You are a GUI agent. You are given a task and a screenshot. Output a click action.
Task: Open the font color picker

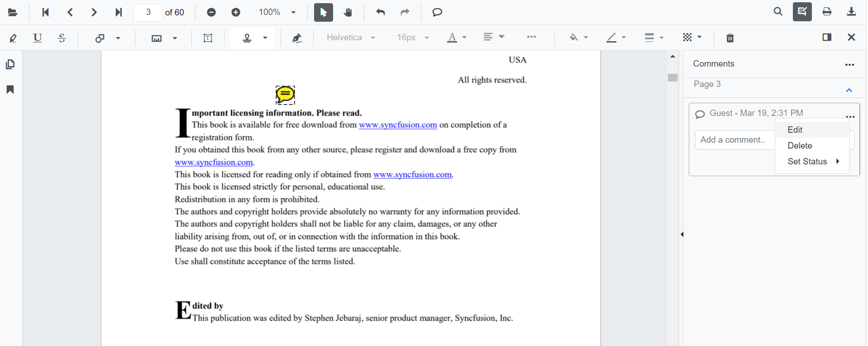point(457,38)
